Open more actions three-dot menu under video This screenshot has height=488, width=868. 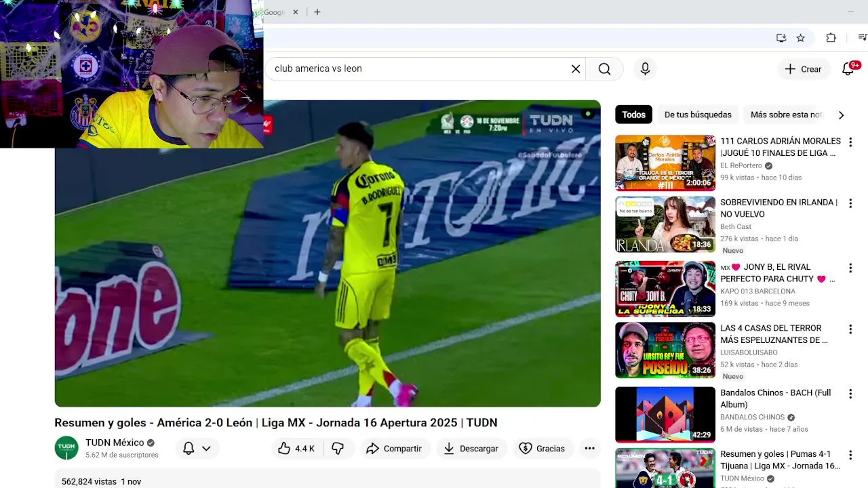click(589, 449)
